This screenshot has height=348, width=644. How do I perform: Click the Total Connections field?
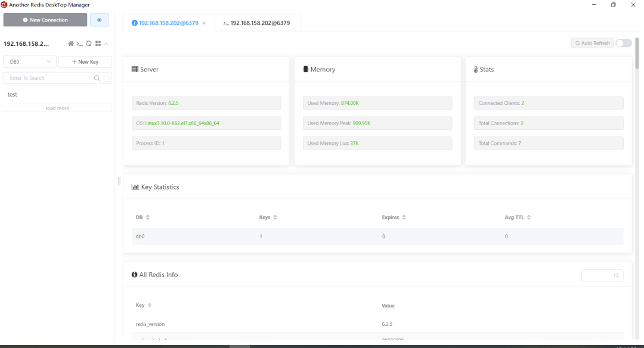coord(549,123)
